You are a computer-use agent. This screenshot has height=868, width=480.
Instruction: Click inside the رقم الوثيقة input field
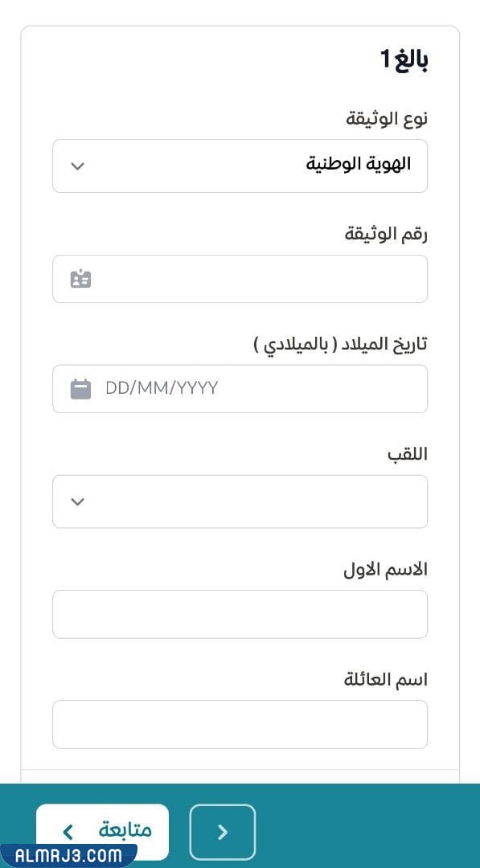[241, 279]
